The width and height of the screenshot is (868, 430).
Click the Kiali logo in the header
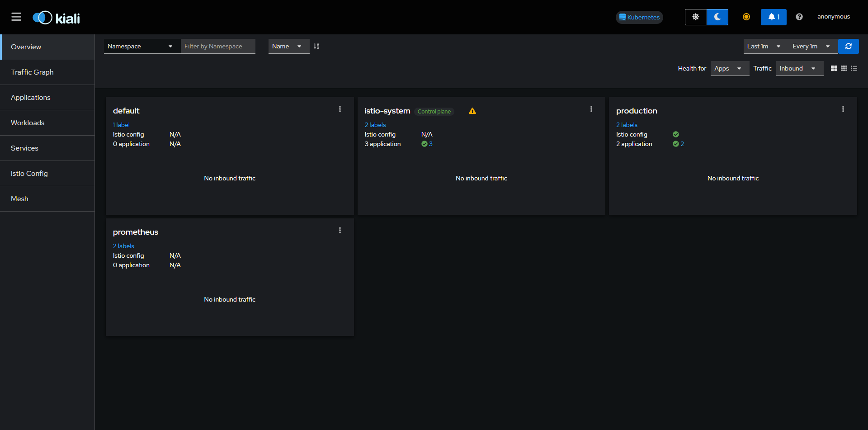click(56, 17)
